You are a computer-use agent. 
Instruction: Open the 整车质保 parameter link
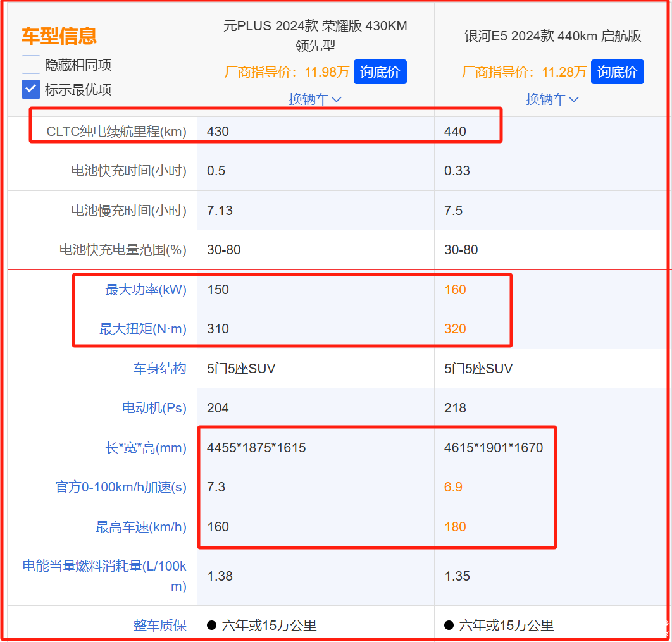[159, 626]
